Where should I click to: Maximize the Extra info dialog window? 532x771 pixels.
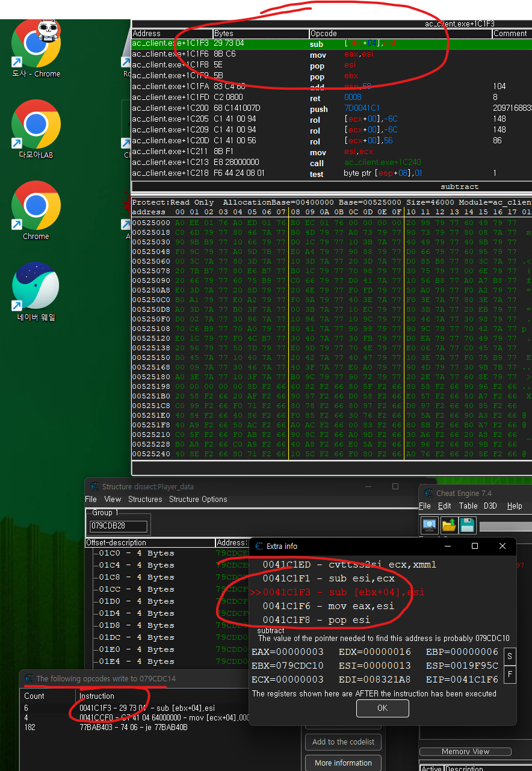[474, 546]
